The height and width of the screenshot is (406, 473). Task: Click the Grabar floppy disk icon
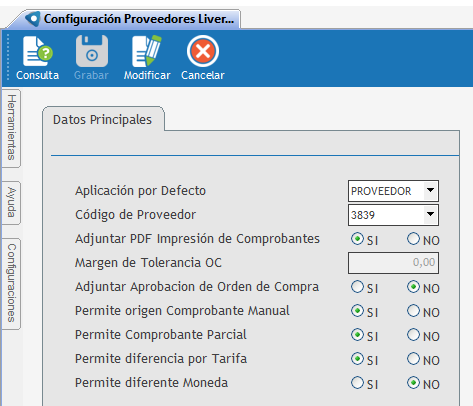(x=92, y=51)
